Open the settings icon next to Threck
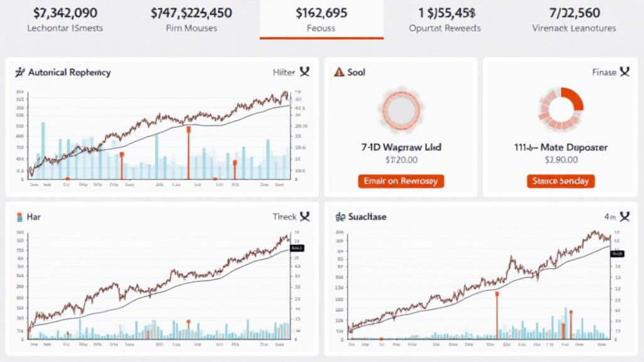The width and height of the screenshot is (644, 362). pyautogui.click(x=304, y=216)
